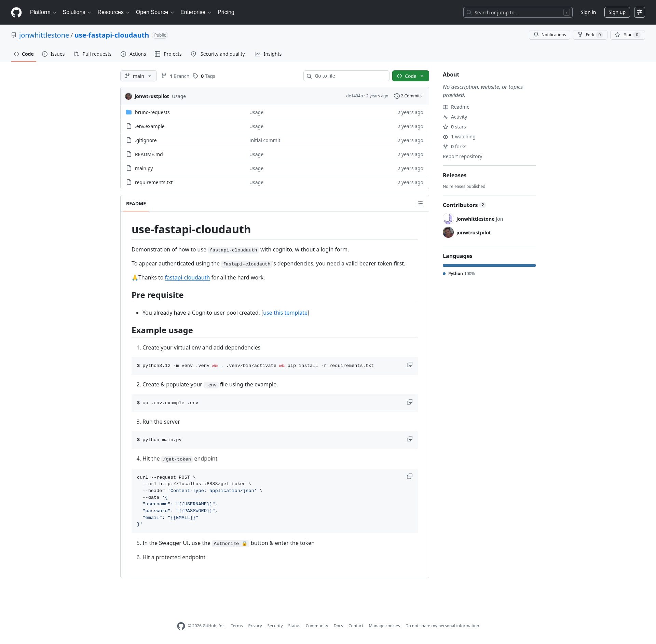Image resolution: width=656 pixels, height=644 pixels.
Task: Expand the Open Source menu
Action: [x=155, y=12]
